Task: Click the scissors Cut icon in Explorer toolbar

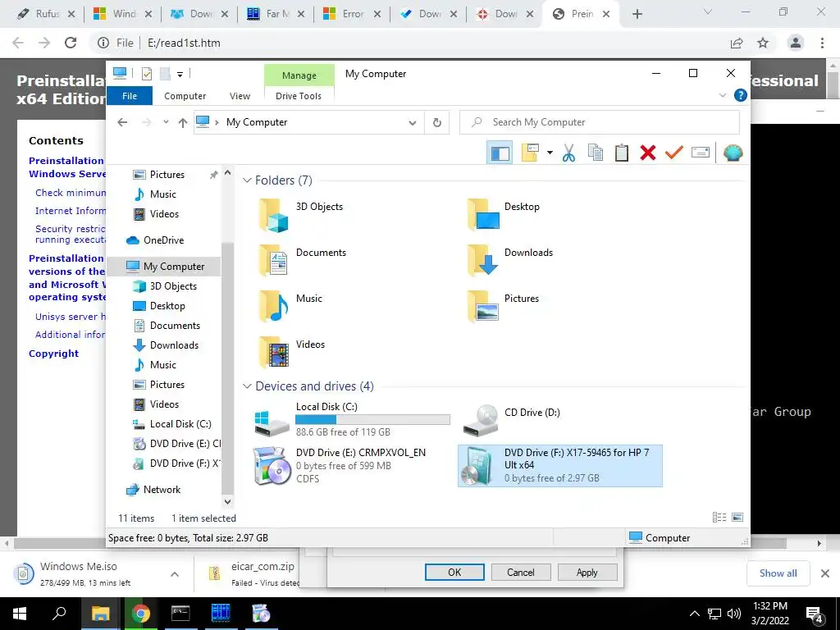Action: click(568, 153)
